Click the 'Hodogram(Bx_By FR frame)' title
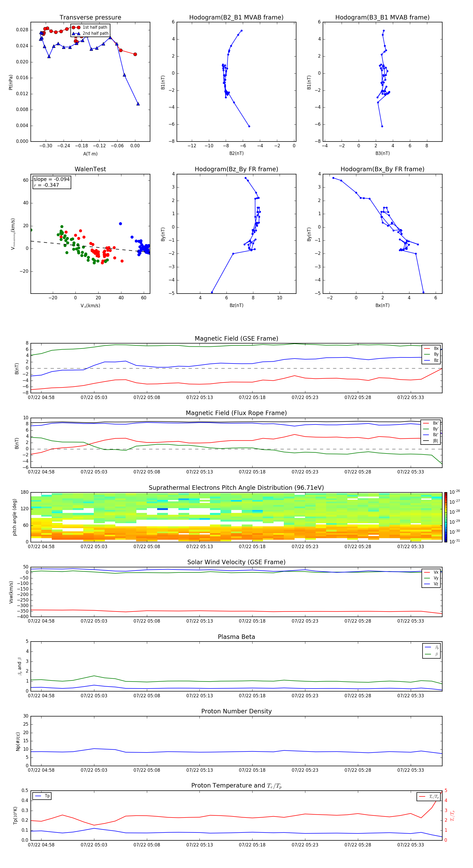Image resolution: width=473 pixels, height=868 pixels. 382,169
